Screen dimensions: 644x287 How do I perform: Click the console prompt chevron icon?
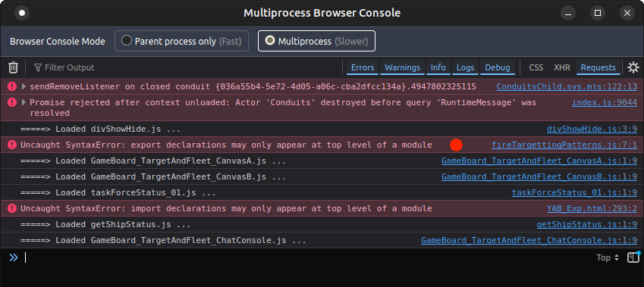(x=14, y=257)
